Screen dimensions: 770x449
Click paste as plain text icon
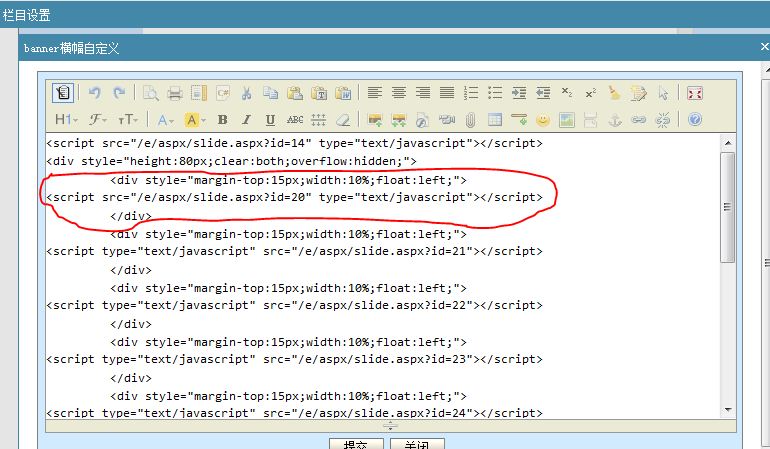(x=319, y=93)
